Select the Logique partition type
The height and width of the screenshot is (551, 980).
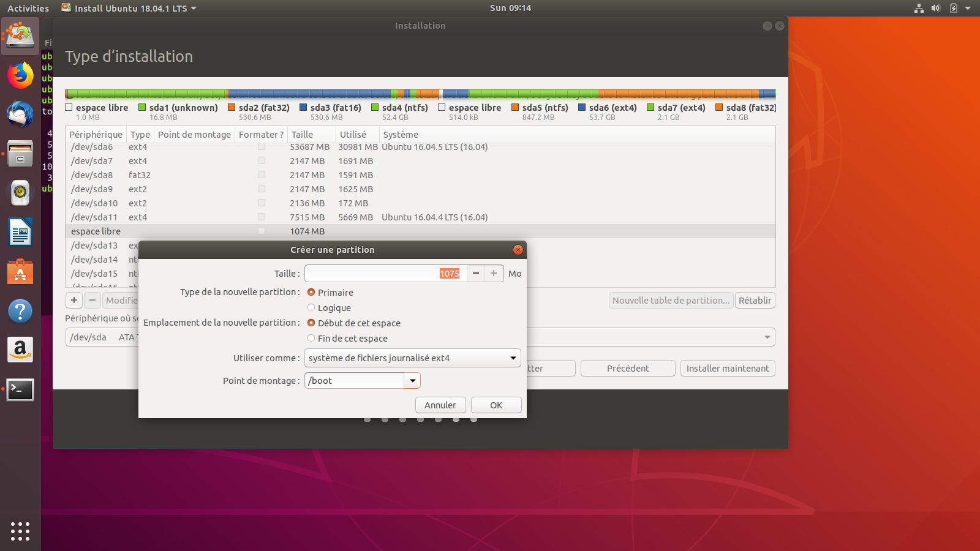[311, 308]
